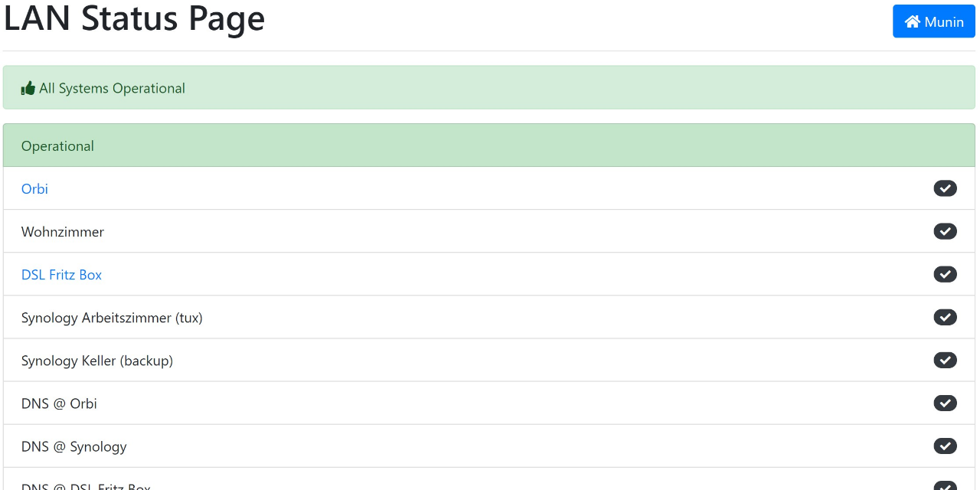The height and width of the screenshot is (490, 980).
Task: Click the Wohnzimmer status checkmark icon
Action: click(x=945, y=231)
